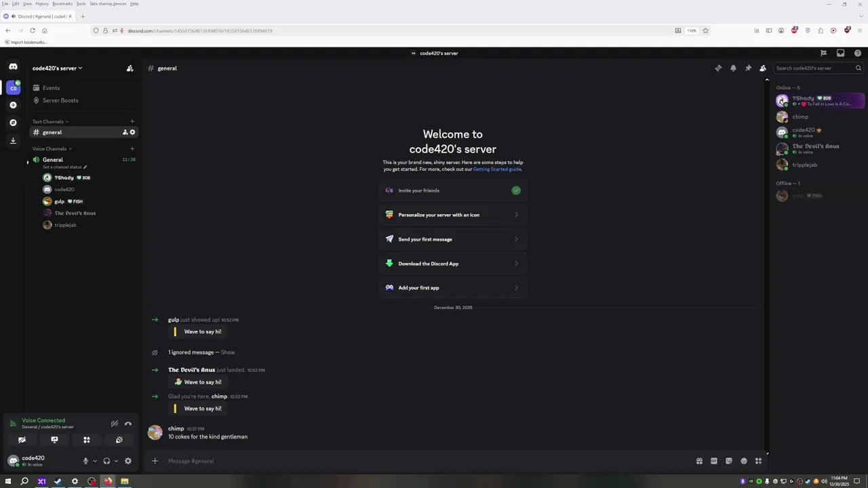Start an Activity icon in voice panel
This screenshot has height=488, width=868.
point(87,440)
